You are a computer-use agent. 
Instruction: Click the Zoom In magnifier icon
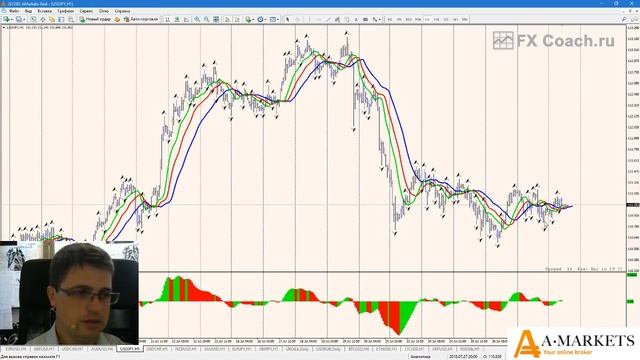pos(197,19)
